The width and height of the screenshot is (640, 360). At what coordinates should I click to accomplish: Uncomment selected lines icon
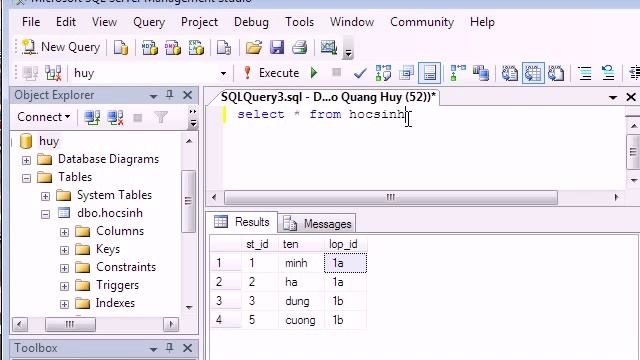[x=608, y=73]
